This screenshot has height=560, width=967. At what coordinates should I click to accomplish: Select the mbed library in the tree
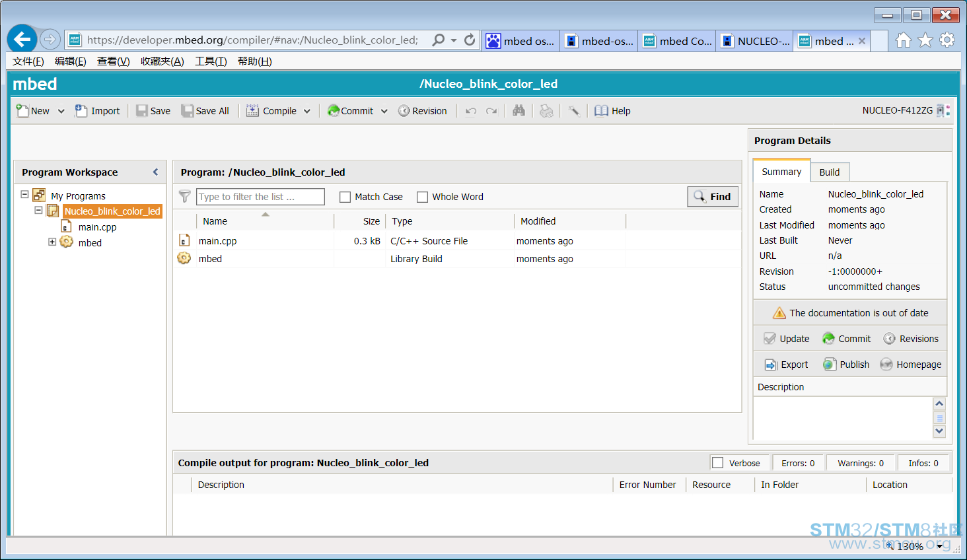coord(90,243)
